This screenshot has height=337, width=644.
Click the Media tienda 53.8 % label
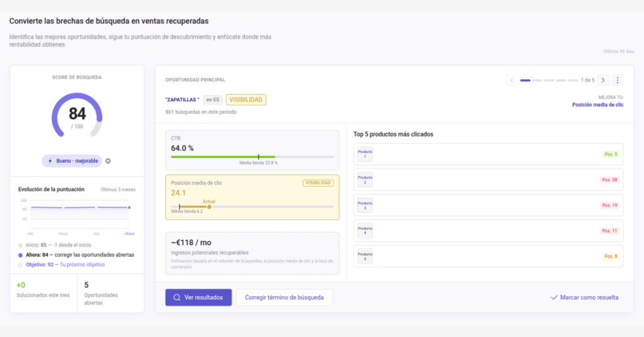[258, 163]
